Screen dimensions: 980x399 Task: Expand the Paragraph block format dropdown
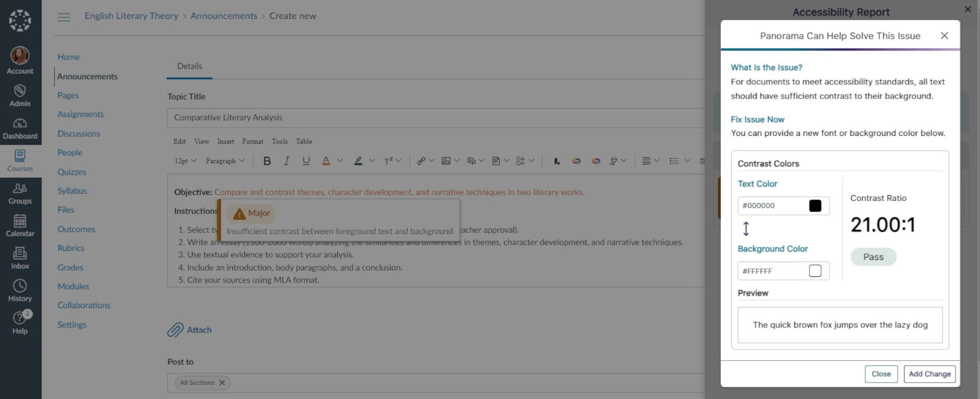[x=225, y=161]
